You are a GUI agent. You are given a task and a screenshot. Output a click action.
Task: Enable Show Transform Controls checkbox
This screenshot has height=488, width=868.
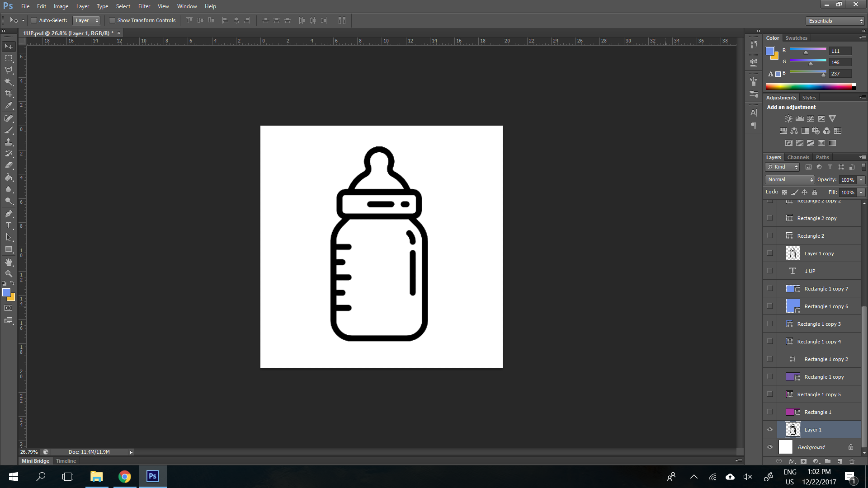tap(112, 20)
